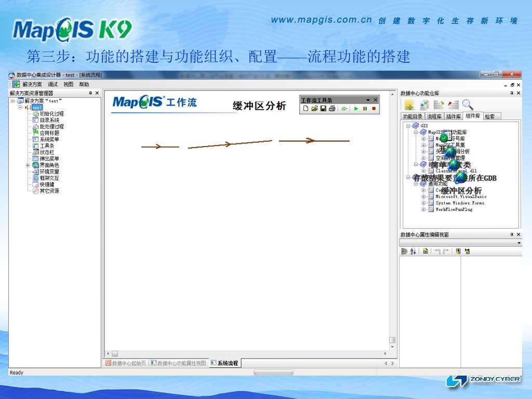Switch to the 组件库 tab
Screen dimensions: 532x399
473,116
